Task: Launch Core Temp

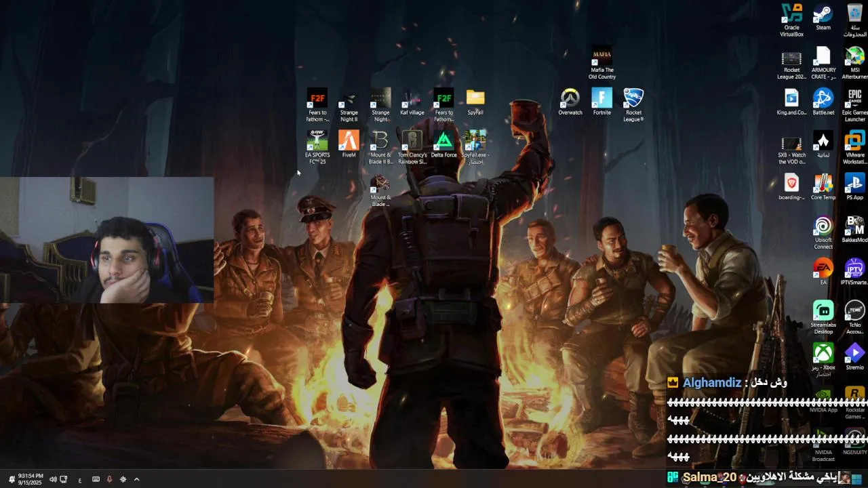Action: point(823,188)
